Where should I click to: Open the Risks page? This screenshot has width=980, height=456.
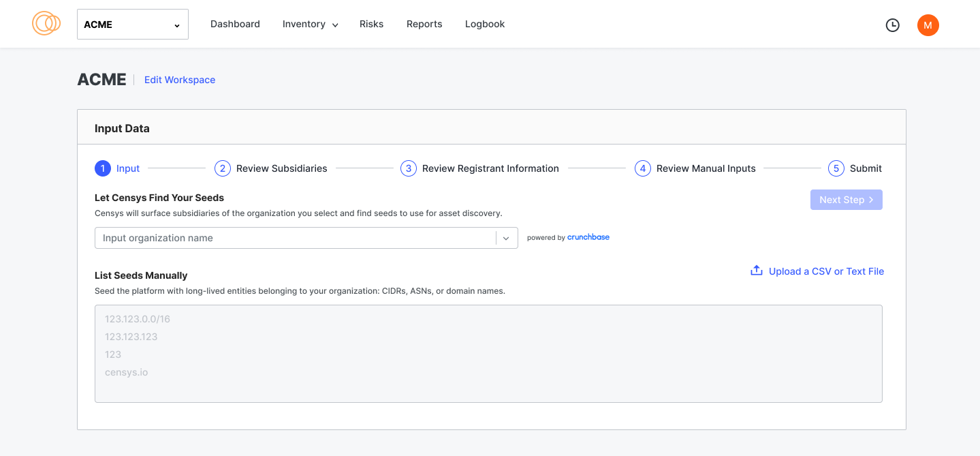coord(371,25)
